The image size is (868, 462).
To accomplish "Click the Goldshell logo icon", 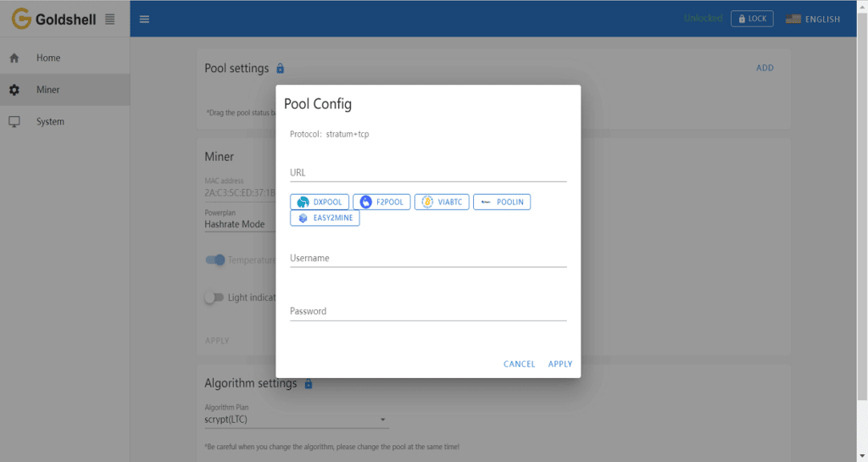I will point(21,19).
